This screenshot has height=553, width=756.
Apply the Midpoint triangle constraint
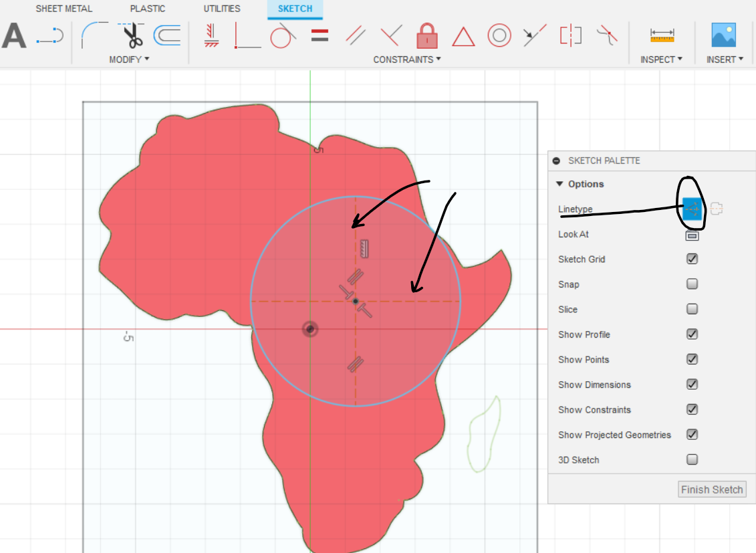[x=463, y=37]
